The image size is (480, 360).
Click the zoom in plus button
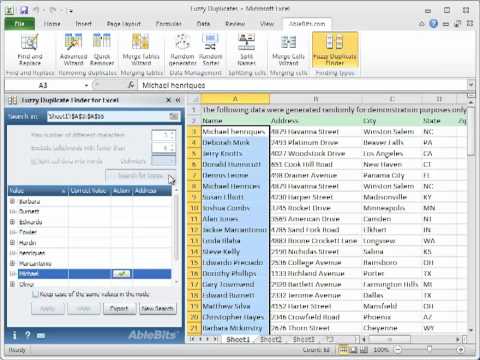click(x=460, y=349)
